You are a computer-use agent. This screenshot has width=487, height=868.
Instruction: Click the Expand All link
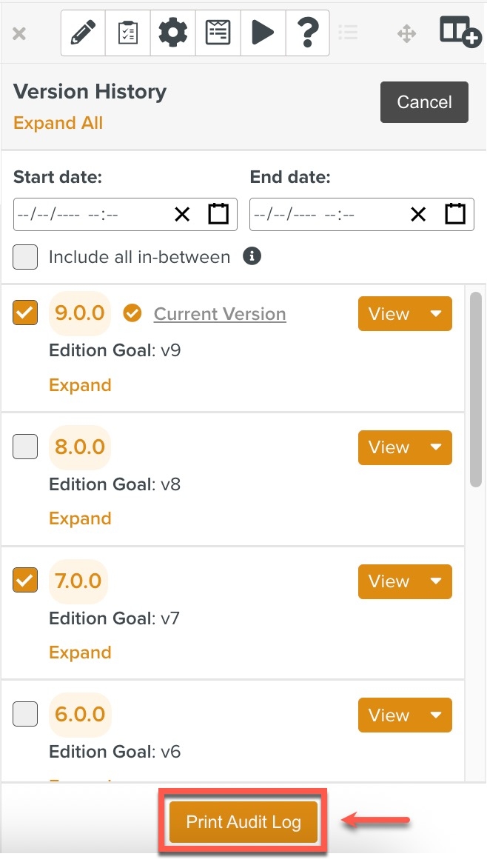(x=58, y=123)
